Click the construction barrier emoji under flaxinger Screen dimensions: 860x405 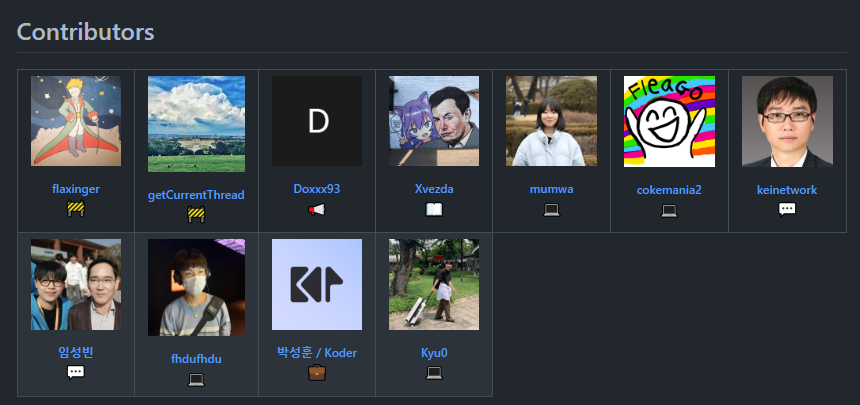point(76,209)
